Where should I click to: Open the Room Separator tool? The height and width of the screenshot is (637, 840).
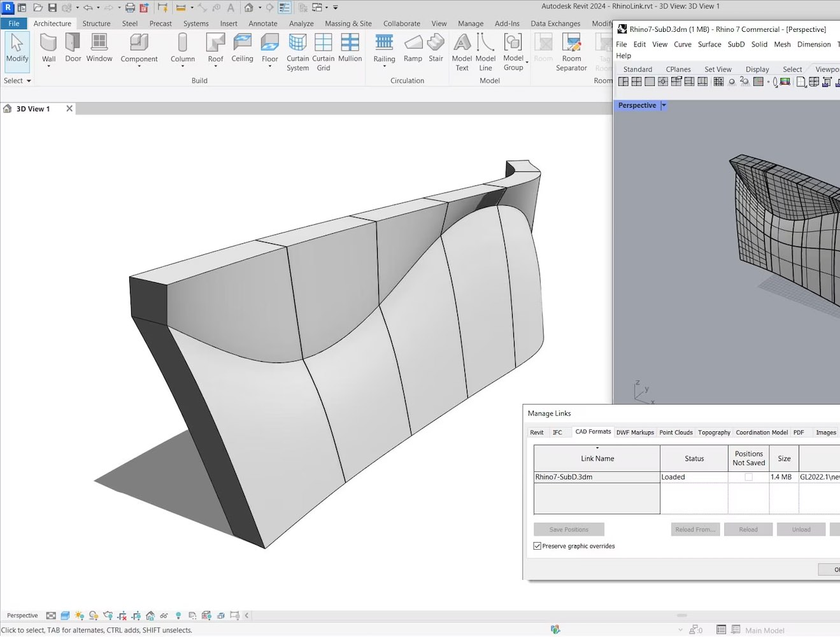click(x=571, y=52)
